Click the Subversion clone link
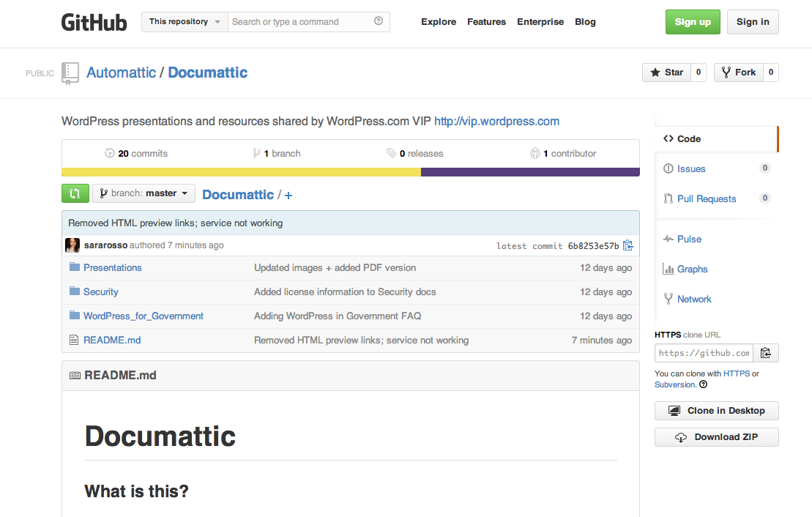Screen dimensions: 812x517 (x=675, y=384)
